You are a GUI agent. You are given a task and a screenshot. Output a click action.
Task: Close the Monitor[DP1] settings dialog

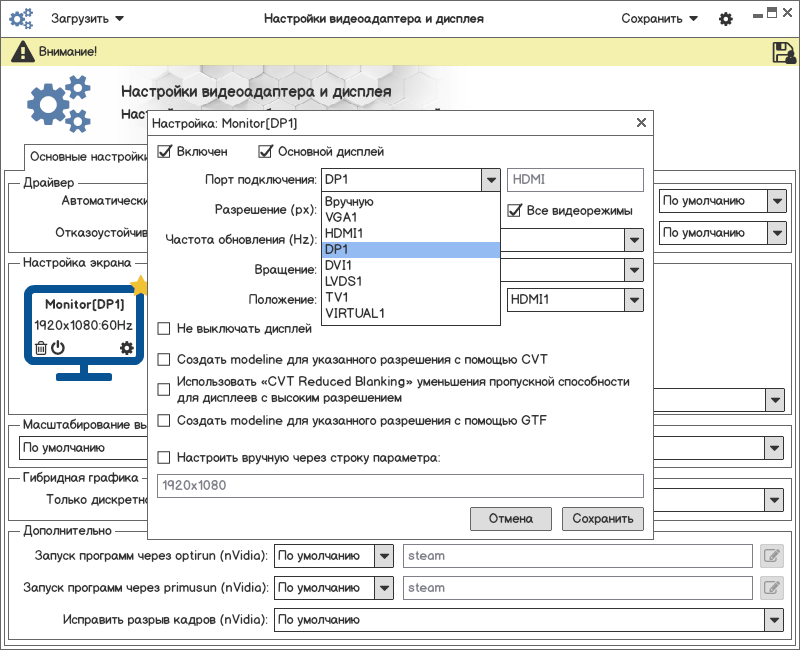coord(641,123)
